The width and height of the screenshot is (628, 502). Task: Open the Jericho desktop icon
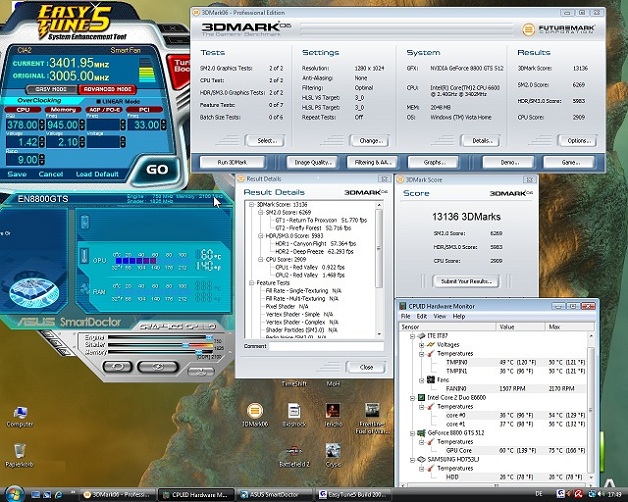pyautogui.click(x=333, y=411)
